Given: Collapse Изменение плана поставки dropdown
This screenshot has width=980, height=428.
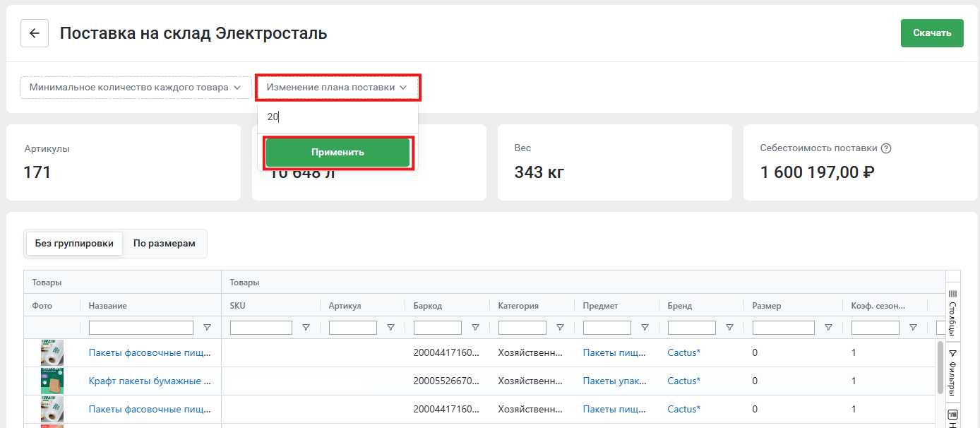Looking at the screenshot, I should [337, 88].
